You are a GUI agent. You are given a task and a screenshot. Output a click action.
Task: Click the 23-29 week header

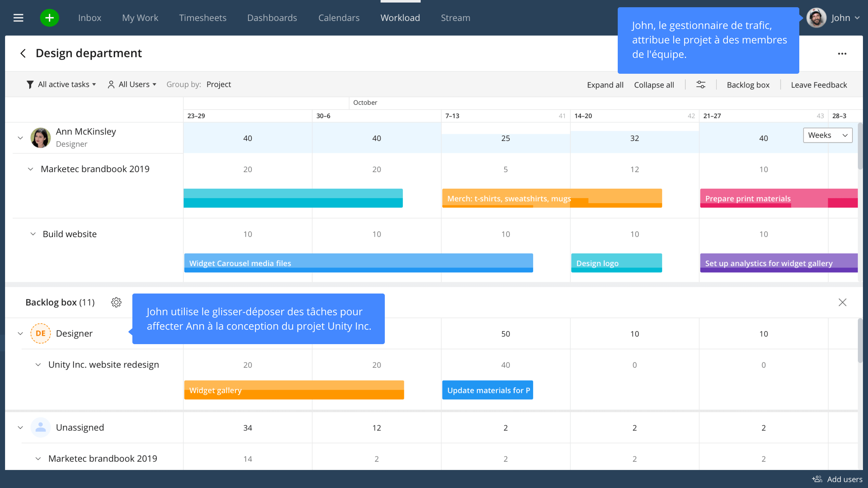(248, 116)
